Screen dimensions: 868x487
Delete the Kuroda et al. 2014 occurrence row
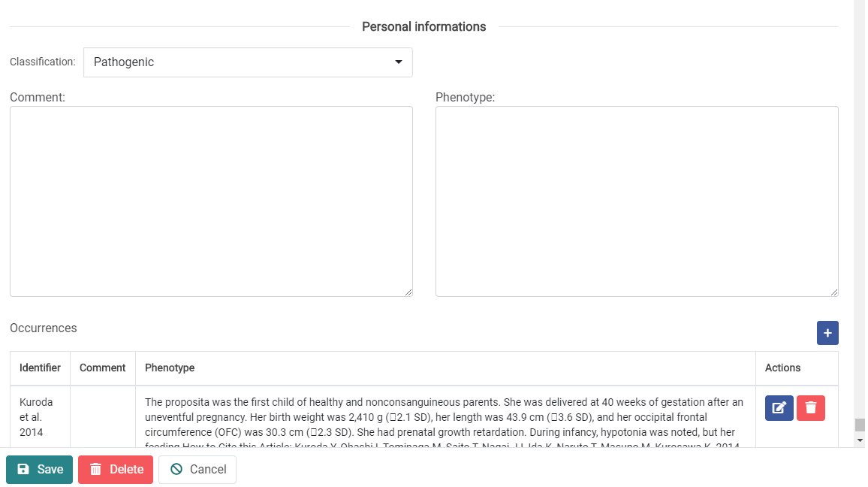pos(811,408)
